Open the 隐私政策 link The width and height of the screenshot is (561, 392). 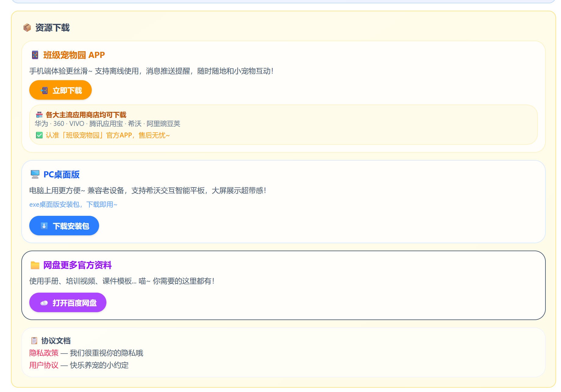click(44, 353)
